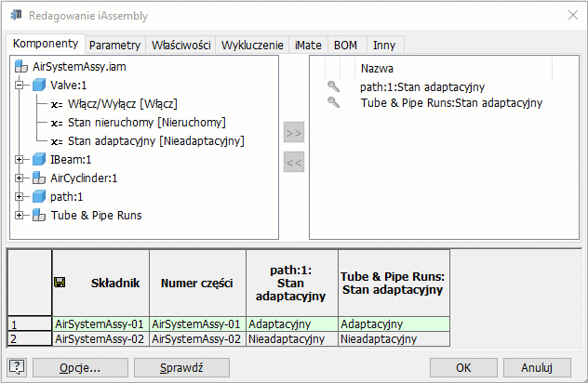Expand the AirCyclinder:1 tree node

pyautogui.click(x=20, y=178)
